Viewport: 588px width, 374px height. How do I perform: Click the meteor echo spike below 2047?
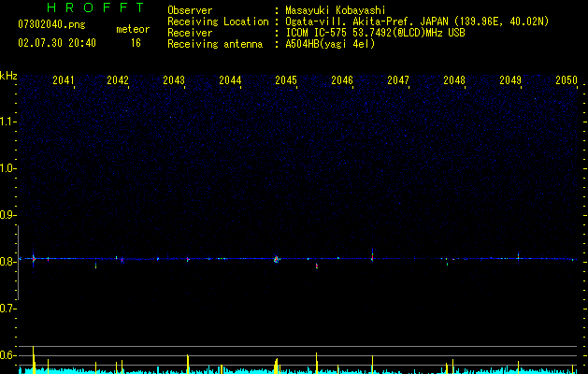coord(372,255)
